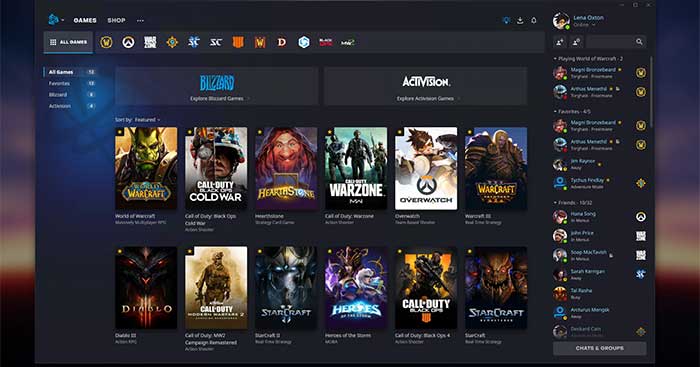700x367 pixels.
Task: Open the downloads icon in the header
Action: point(520,21)
